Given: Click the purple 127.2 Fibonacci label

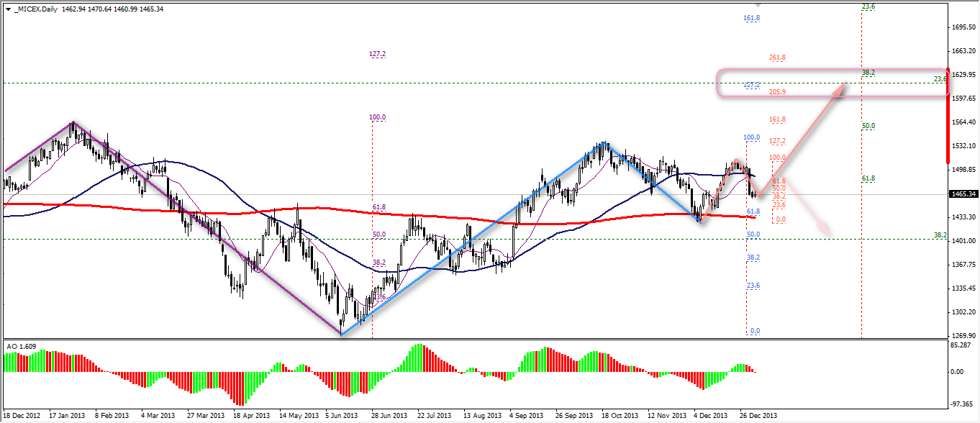Looking at the screenshot, I should point(378,54).
